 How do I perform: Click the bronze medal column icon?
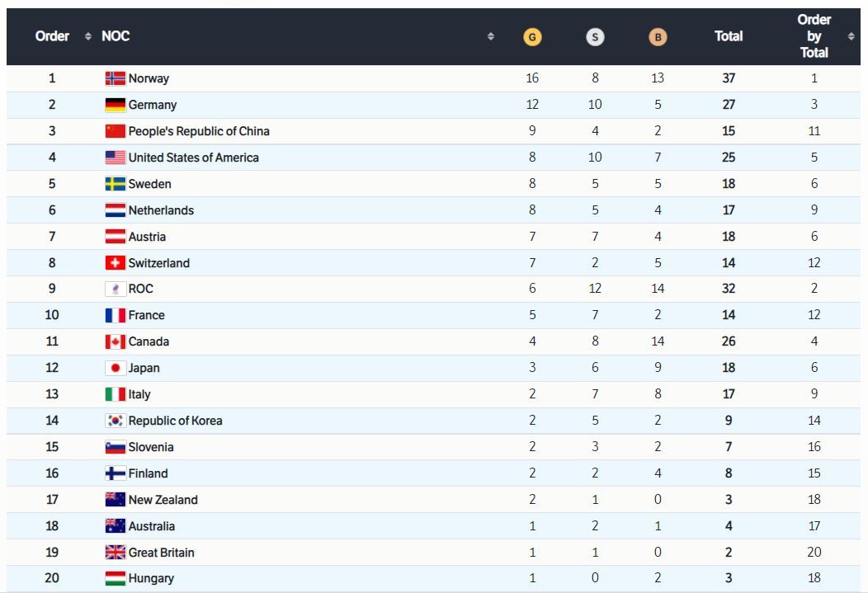[x=658, y=37]
